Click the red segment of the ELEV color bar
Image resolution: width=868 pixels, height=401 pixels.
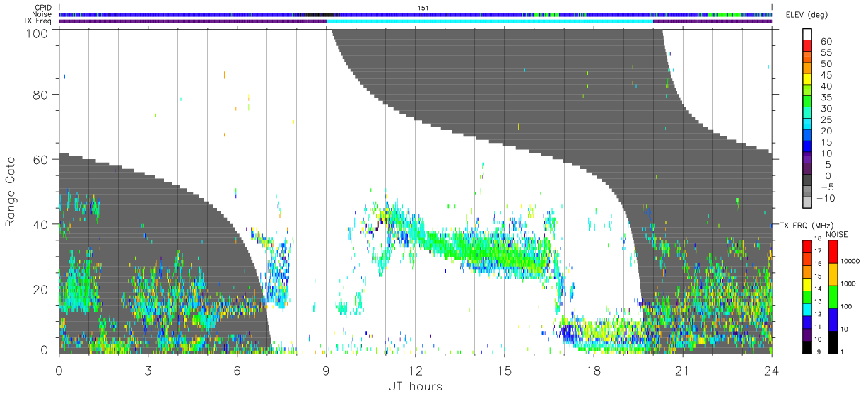coord(807,45)
